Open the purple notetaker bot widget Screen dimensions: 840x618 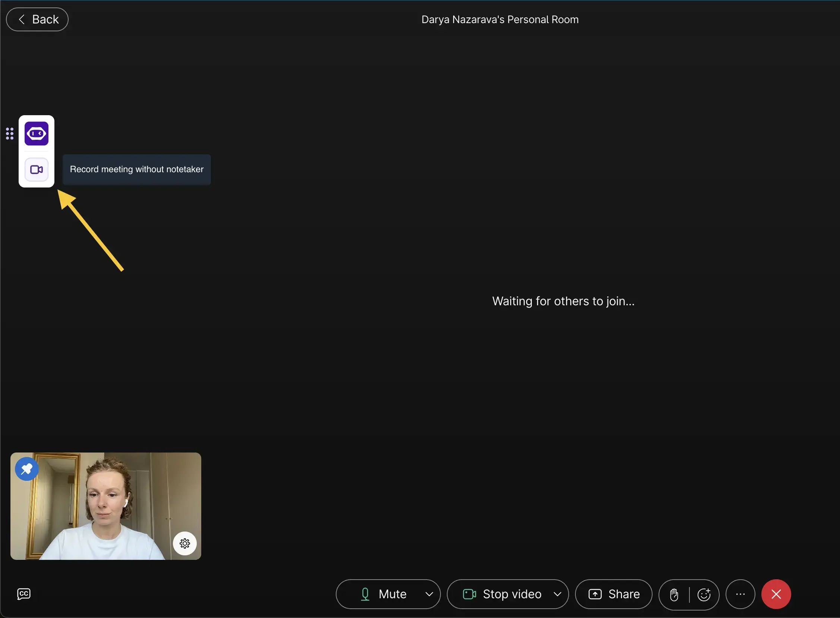point(36,133)
